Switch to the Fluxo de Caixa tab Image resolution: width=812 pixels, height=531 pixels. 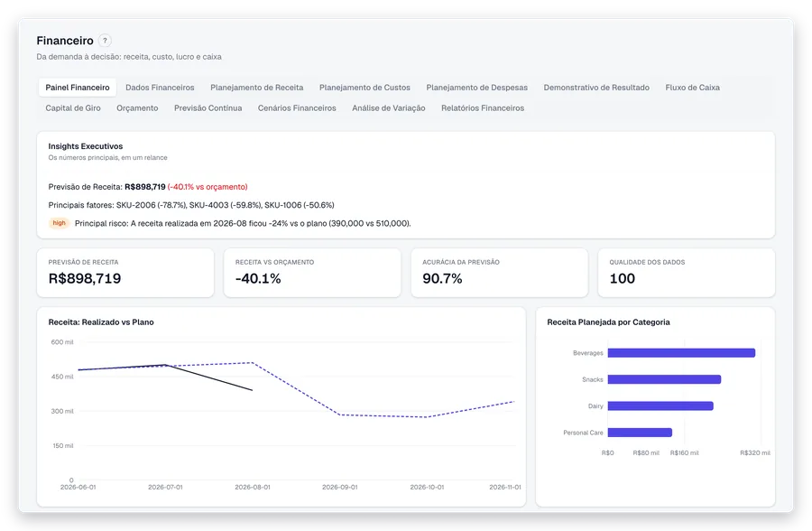tap(692, 88)
